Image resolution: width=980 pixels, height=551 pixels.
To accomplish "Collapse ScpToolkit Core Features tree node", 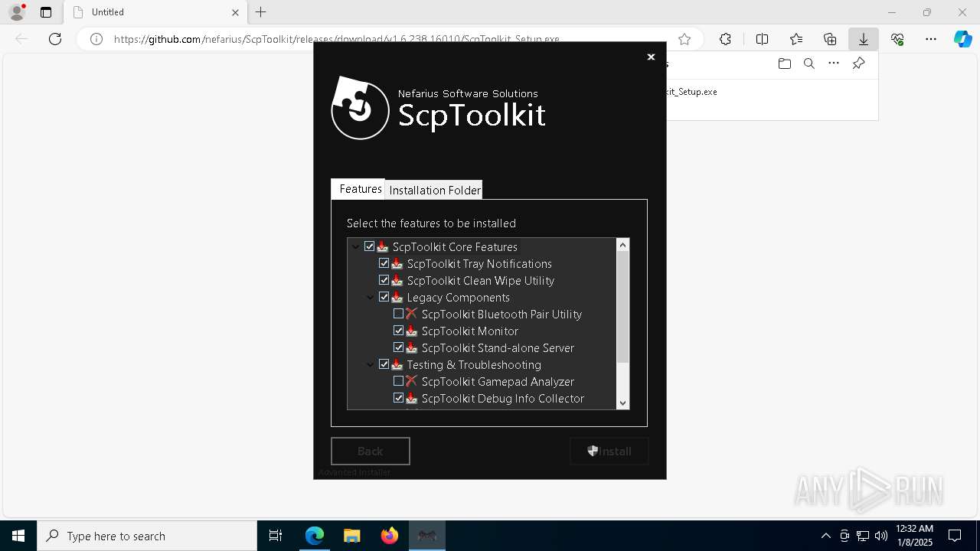I will [355, 247].
